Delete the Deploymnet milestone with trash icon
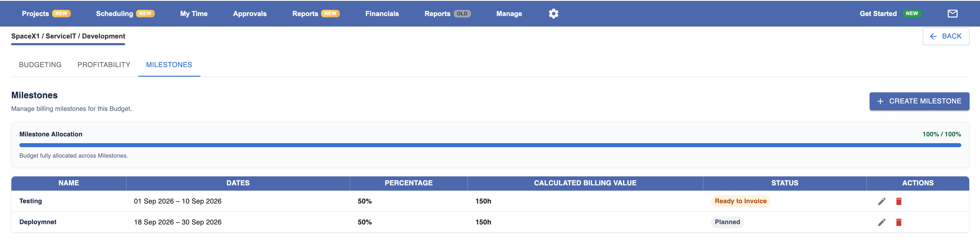Image resolution: width=980 pixels, height=242 pixels. click(x=899, y=222)
